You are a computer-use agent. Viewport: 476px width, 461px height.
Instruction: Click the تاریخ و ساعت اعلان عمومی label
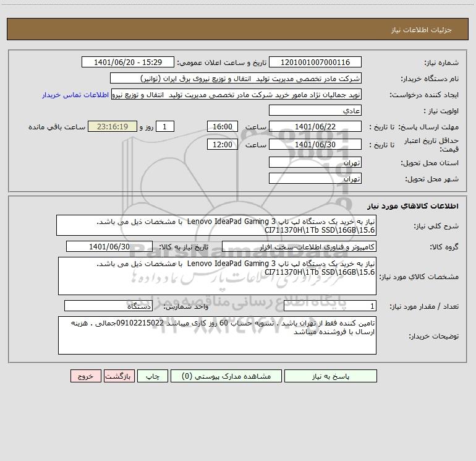222,62
